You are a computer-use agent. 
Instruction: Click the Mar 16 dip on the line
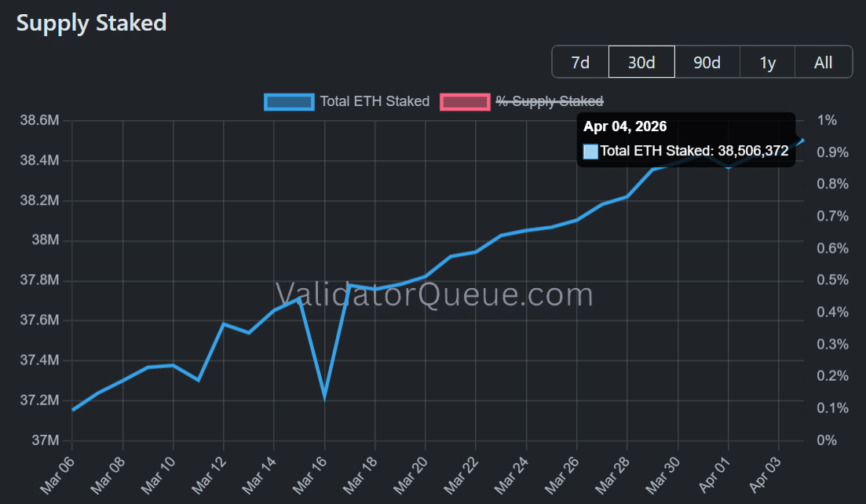pyautogui.click(x=324, y=396)
